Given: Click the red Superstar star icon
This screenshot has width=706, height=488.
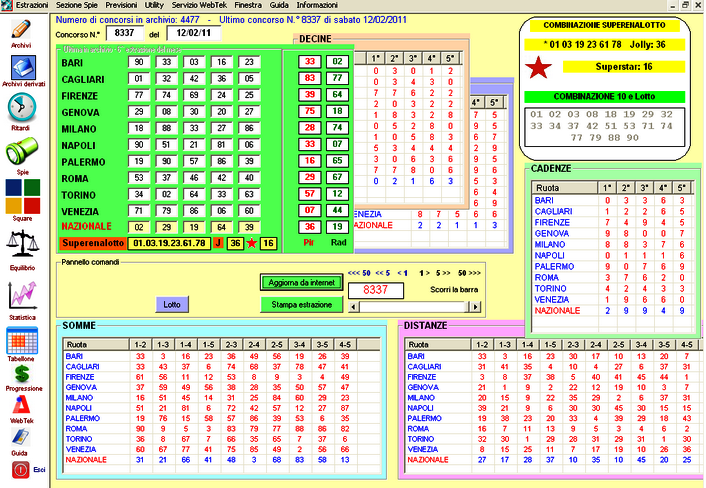Looking at the screenshot, I should 538,68.
